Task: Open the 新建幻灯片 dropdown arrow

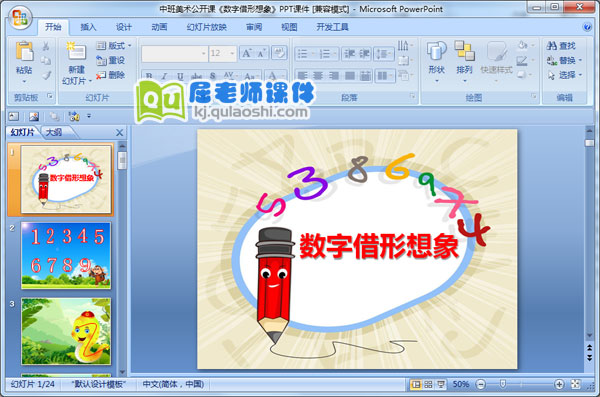Action: (90, 81)
